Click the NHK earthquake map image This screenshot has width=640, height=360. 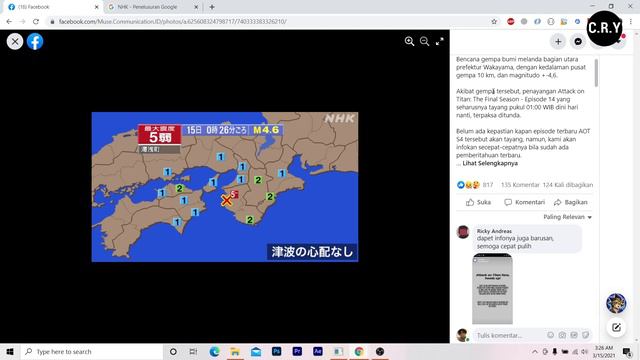coord(225,187)
